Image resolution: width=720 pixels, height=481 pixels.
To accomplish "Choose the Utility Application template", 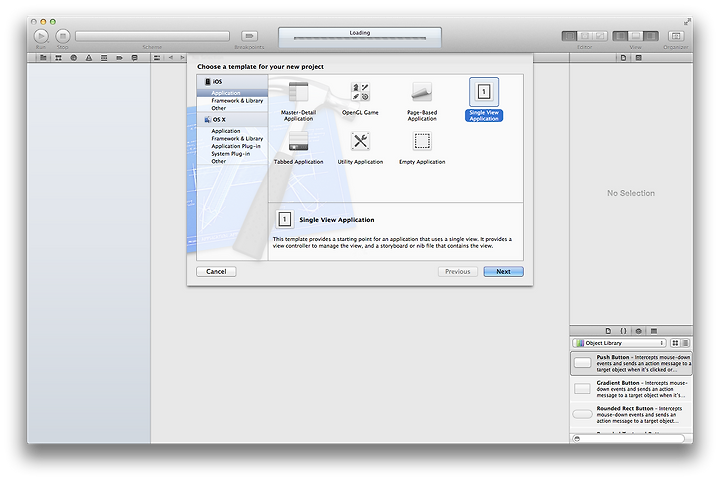I will tap(360, 148).
